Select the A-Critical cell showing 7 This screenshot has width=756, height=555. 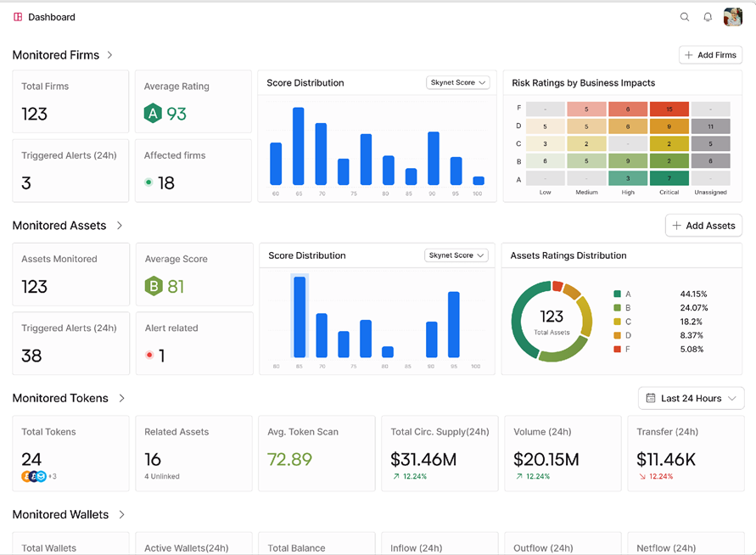(x=669, y=178)
